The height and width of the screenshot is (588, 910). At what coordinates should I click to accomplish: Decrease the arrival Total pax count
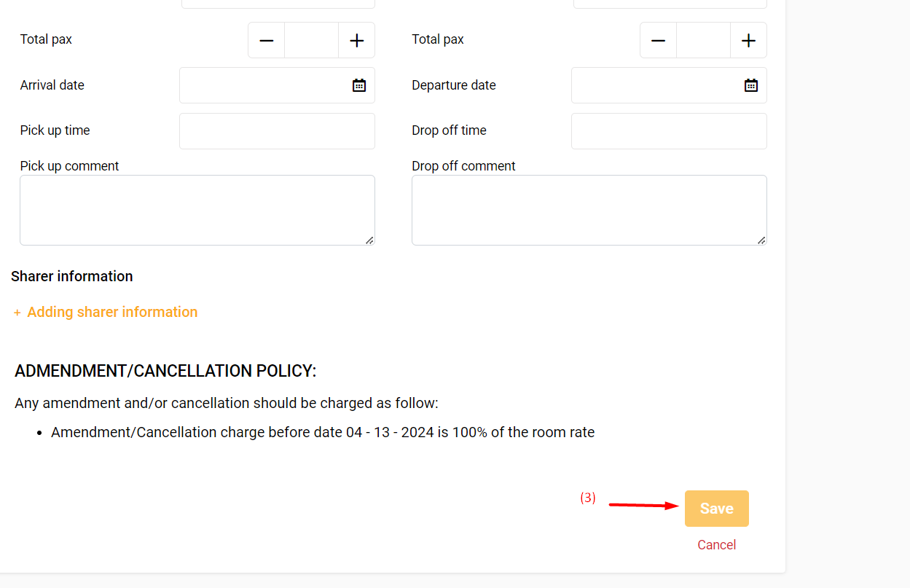267,41
